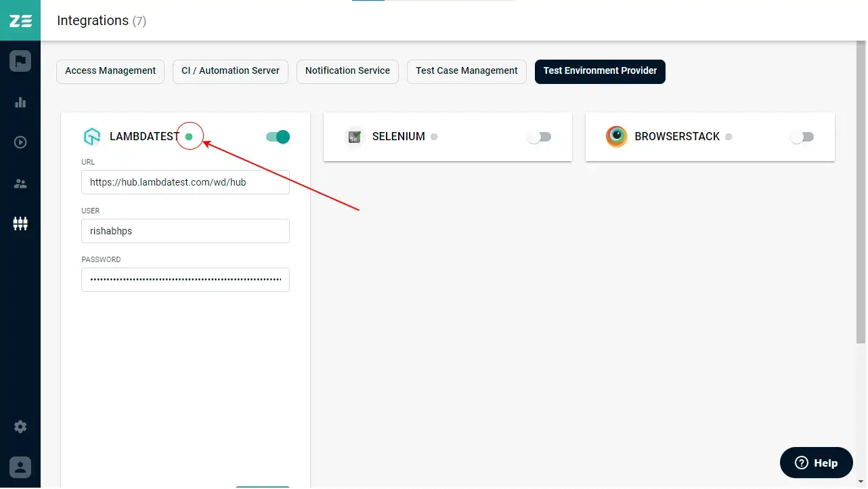Open the user profile icon at sidebar bottom

click(20, 467)
